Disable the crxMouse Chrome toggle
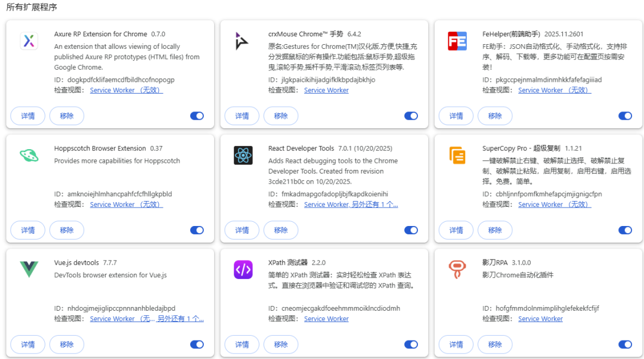The width and height of the screenshot is (644, 359). pyautogui.click(x=411, y=116)
